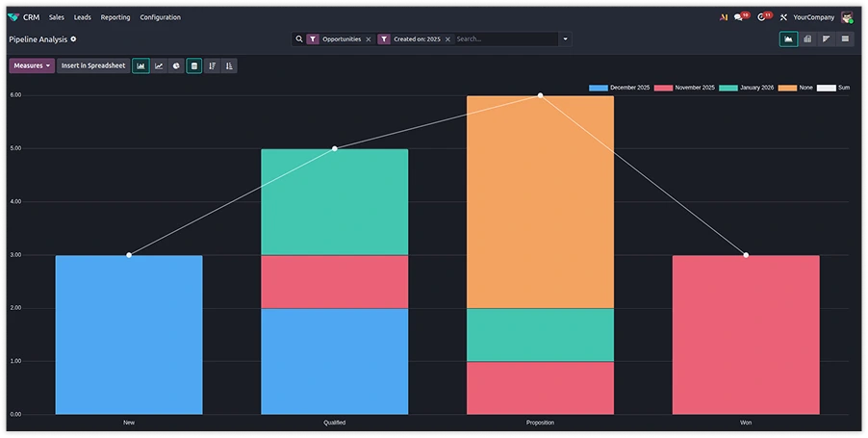Viewport: 868px width, 438px height.
Task: Expand the search filter options arrow
Action: click(x=565, y=39)
